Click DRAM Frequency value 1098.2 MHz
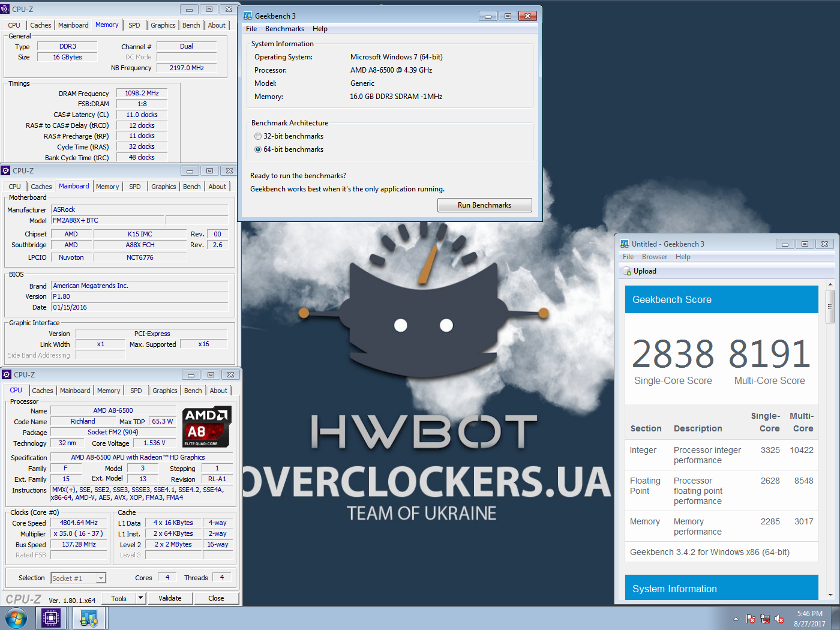The width and height of the screenshot is (840, 630). click(142, 93)
